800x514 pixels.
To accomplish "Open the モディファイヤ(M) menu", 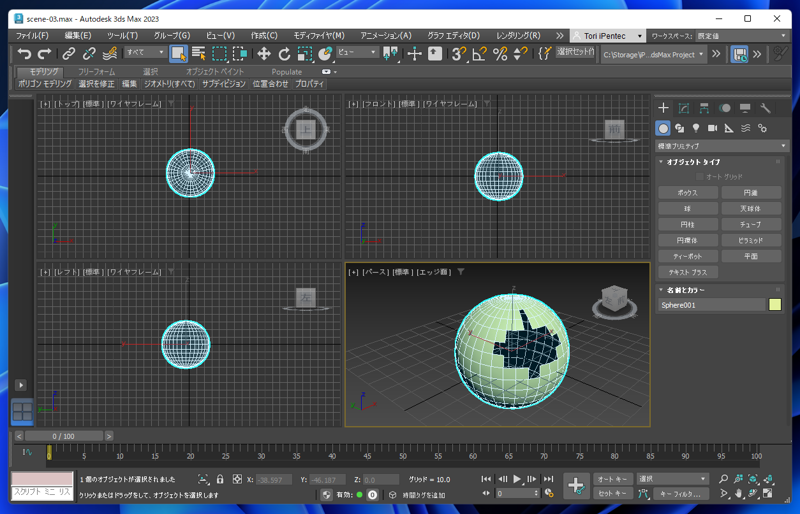I will click(x=319, y=36).
